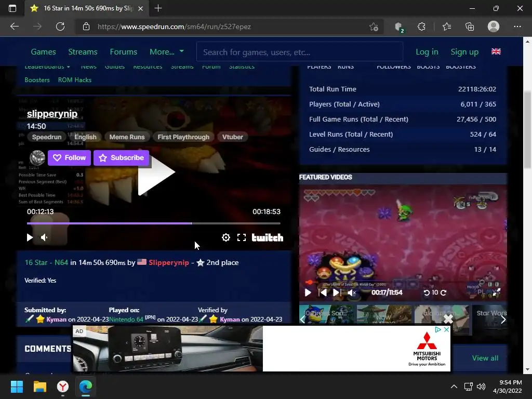Viewport: 532px width, 399px height.
Task: Add page to favorites star
Action: click(374, 26)
